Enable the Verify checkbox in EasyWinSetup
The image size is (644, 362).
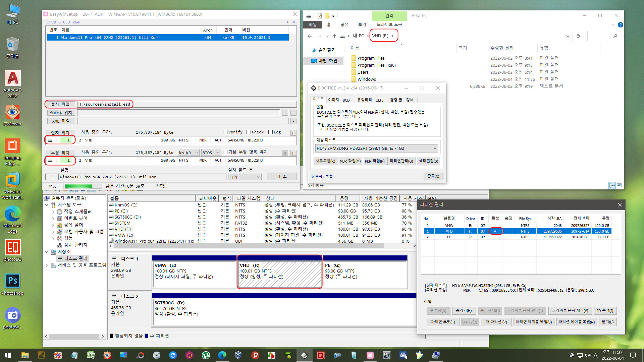point(225,132)
